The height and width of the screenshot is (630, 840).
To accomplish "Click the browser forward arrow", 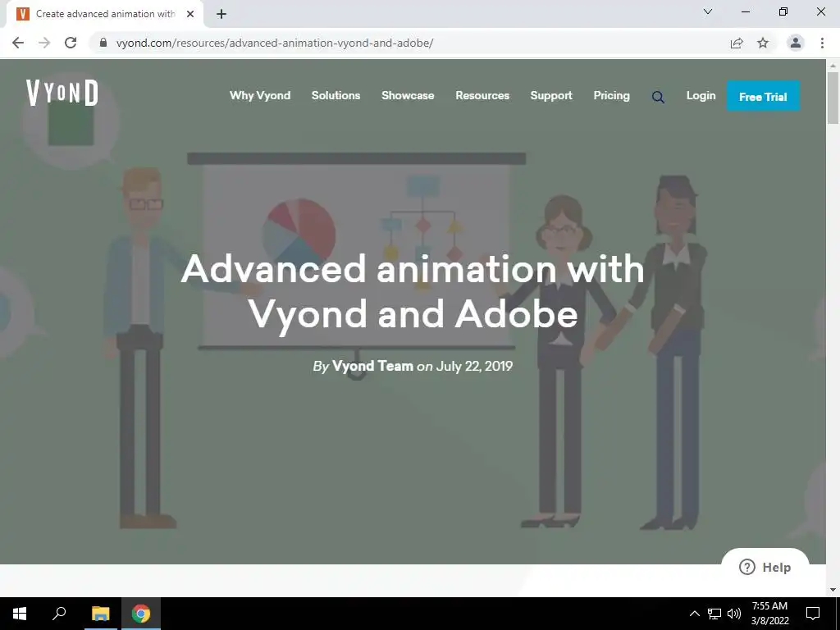I will point(44,43).
